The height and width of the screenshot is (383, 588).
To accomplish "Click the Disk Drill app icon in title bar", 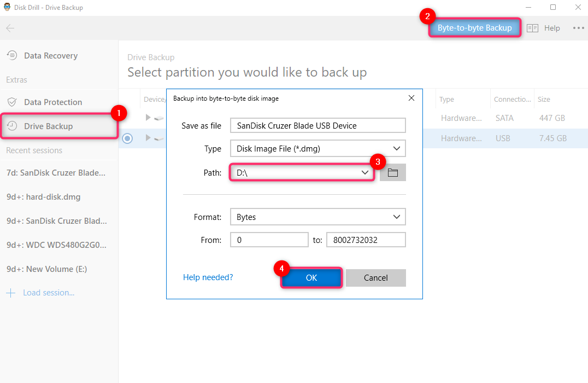I will 7,7.
